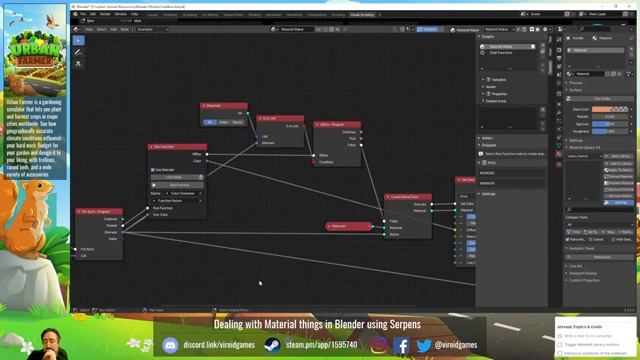Open the Output properties tab icon
The width and height of the screenshot is (640, 360).
(x=559, y=58)
